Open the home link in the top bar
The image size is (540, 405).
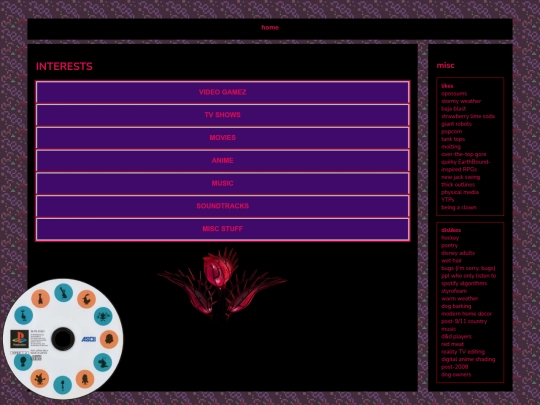[270, 27]
